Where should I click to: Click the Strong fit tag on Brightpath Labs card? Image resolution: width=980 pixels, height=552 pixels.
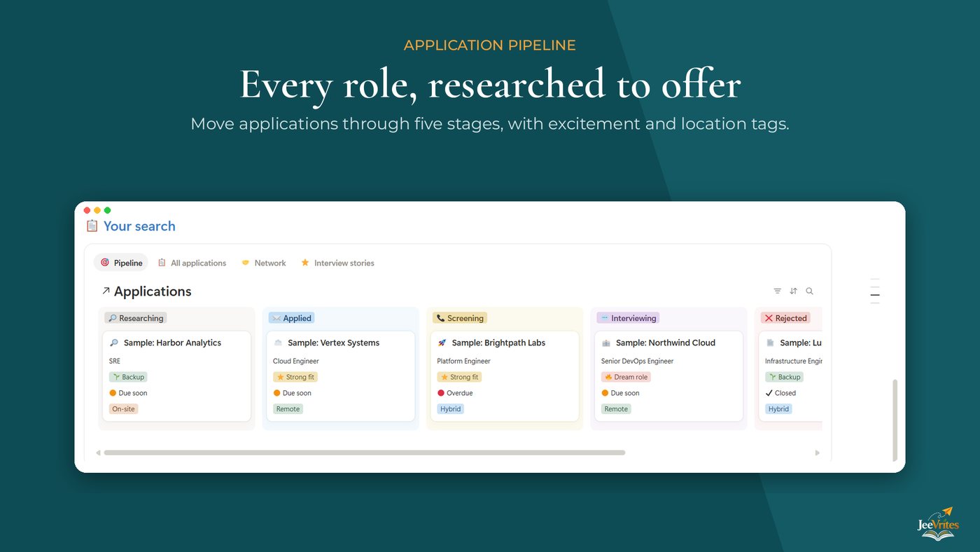[459, 377]
